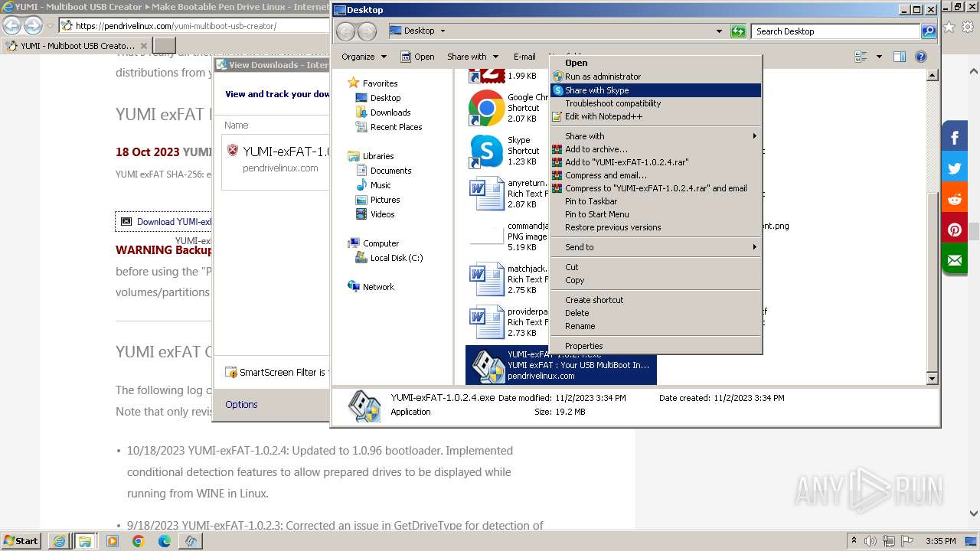
Task: Open Properties from context menu
Action: (655, 346)
